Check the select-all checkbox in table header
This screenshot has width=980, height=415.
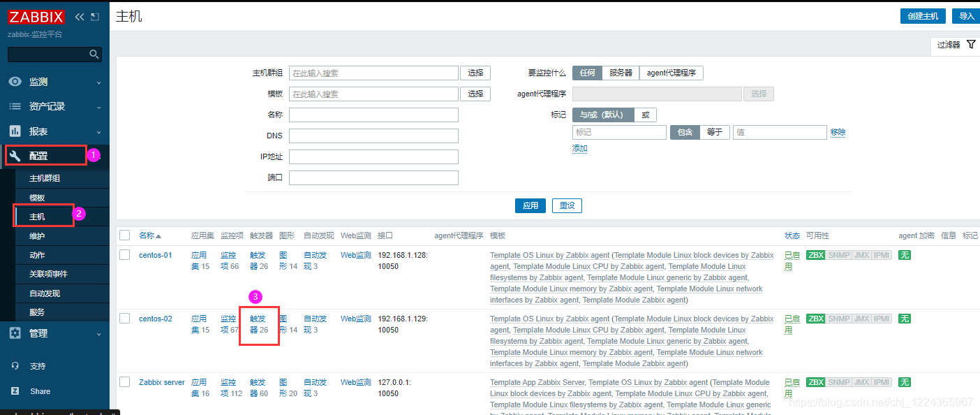click(124, 235)
